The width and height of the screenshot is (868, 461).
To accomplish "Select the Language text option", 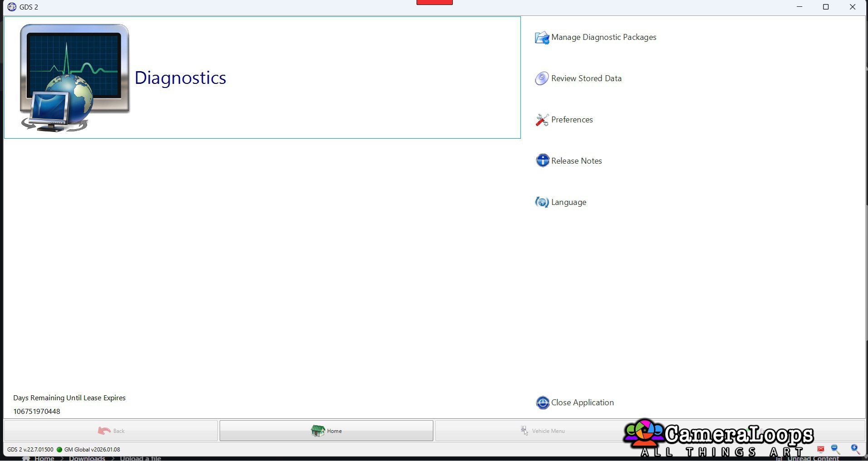I will [569, 202].
